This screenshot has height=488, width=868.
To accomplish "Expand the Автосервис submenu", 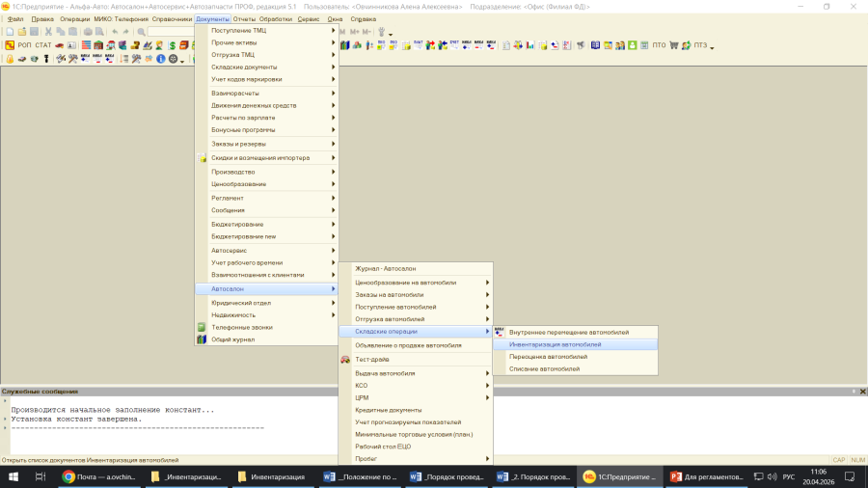I will point(267,251).
